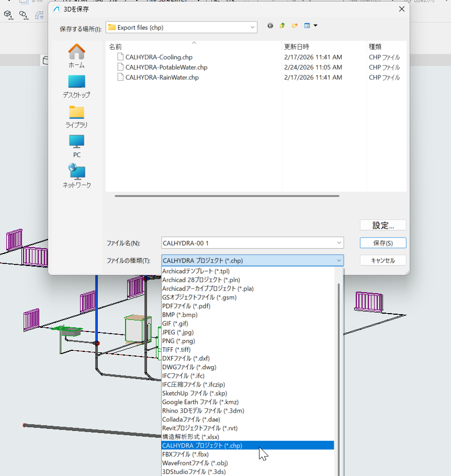Go back using the back arrow icon
451x476 pixels.
point(270,26)
